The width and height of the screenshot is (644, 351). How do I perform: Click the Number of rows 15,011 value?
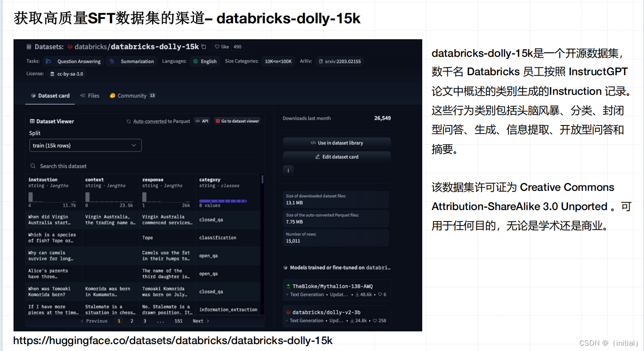pyautogui.click(x=293, y=241)
